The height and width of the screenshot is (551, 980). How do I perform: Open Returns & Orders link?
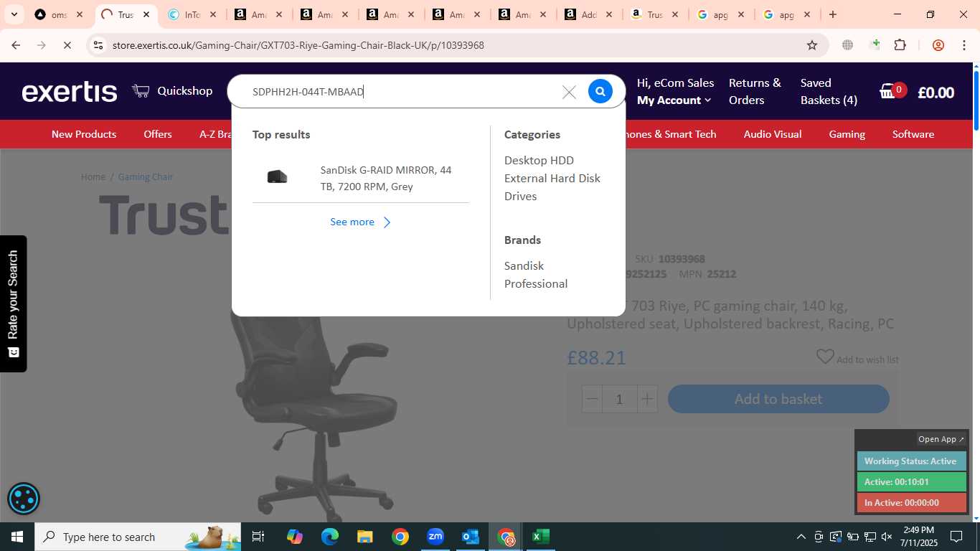point(755,91)
